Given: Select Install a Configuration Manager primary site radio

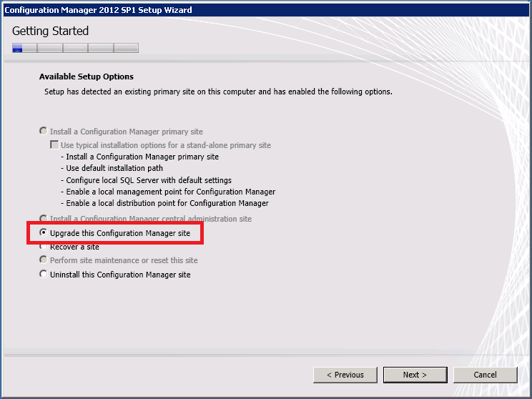Looking at the screenshot, I should 43,131.
